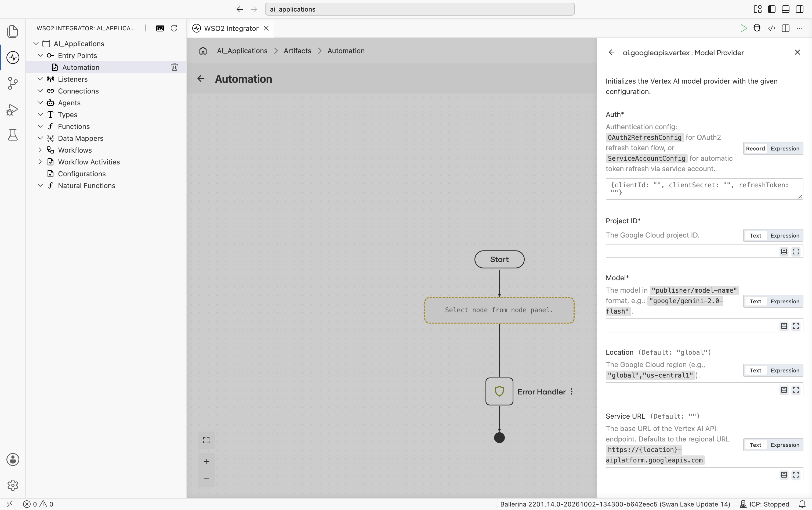Open the Accounts icon
This screenshot has height=510, width=812.
(x=12, y=459)
